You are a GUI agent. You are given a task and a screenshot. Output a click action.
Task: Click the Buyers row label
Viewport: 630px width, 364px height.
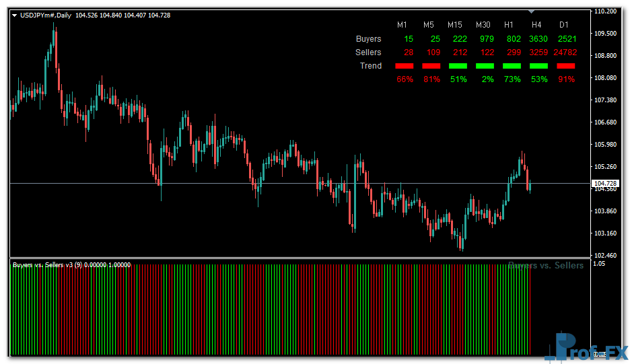pyautogui.click(x=368, y=39)
